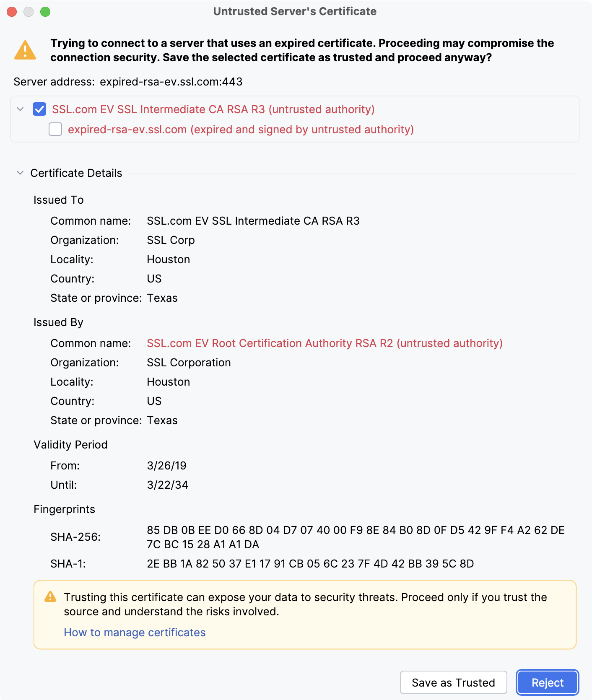The height and width of the screenshot is (700, 592).
Task: Click the yellow alert icon in warning box
Action: pyautogui.click(x=51, y=597)
